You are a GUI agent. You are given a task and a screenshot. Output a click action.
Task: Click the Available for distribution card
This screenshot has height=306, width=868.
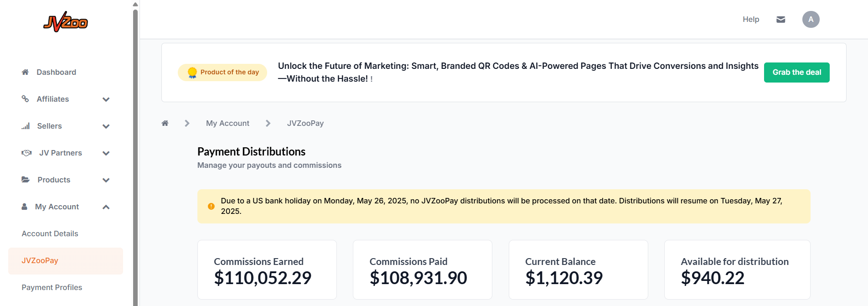pos(737,270)
